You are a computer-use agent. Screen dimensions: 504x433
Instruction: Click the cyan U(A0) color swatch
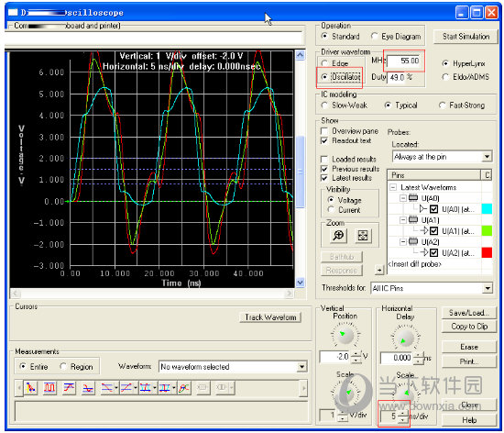[x=487, y=209]
